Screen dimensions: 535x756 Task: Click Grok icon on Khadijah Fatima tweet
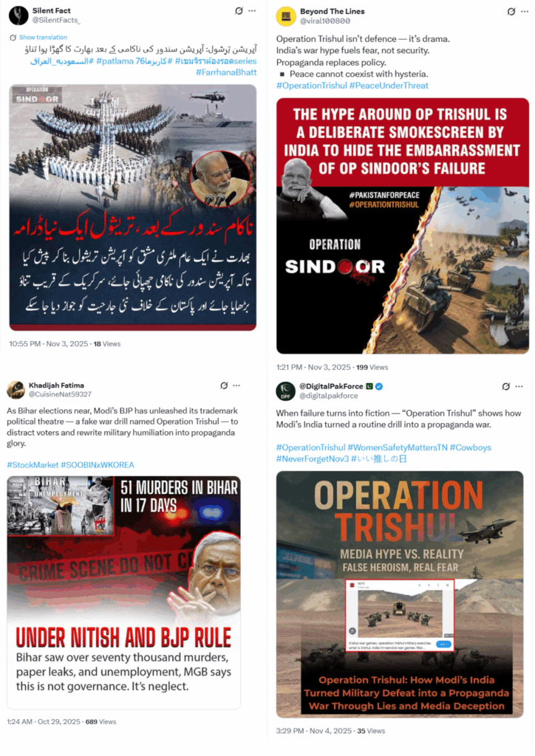pyautogui.click(x=224, y=385)
